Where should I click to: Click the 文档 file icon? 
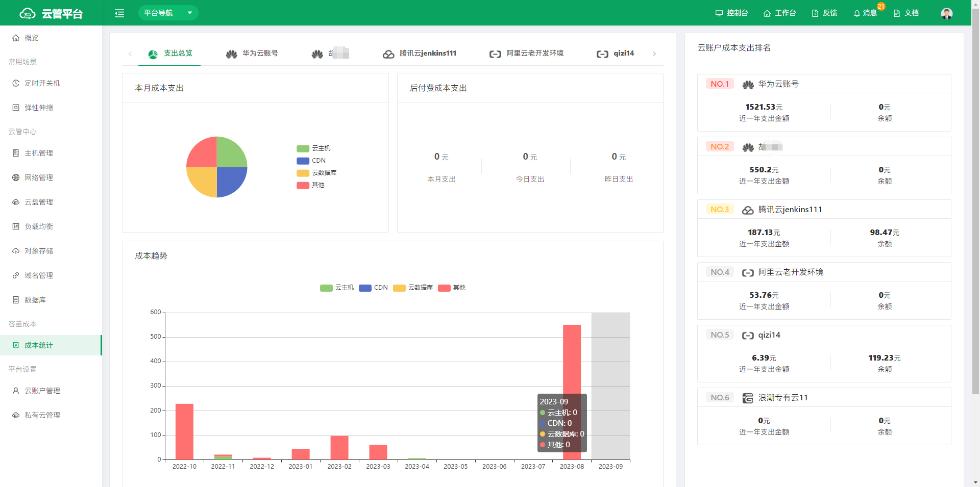tap(897, 13)
